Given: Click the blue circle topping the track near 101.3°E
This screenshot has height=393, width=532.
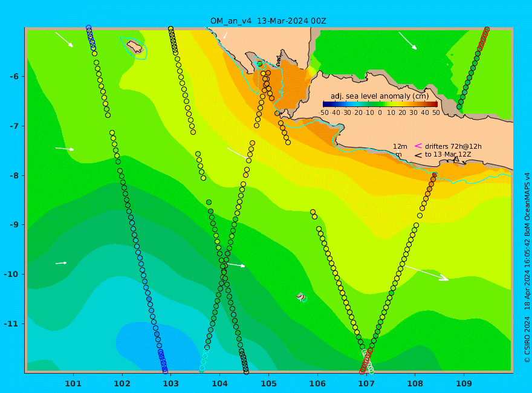Looking at the screenshot, I should [x=88, y=28].
